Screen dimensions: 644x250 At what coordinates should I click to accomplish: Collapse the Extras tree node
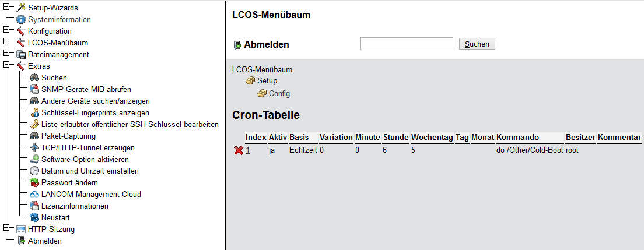(6, 66)
